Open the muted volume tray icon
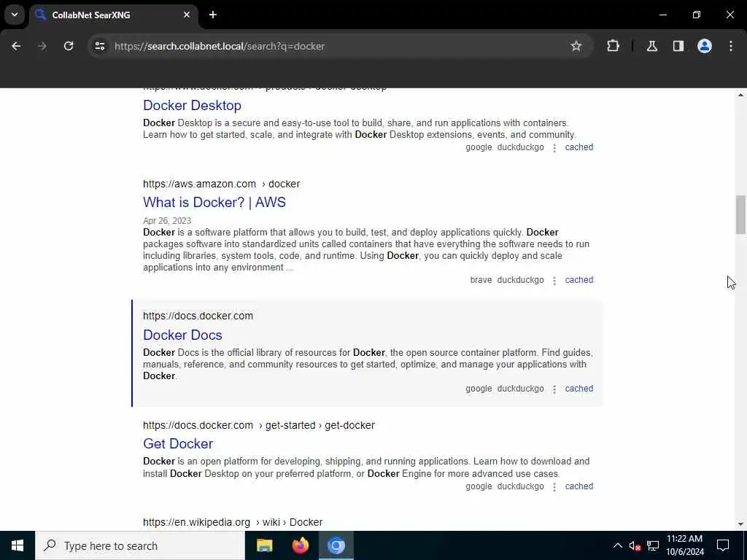This screenshot has height=560, width=747. click(635, 545)
